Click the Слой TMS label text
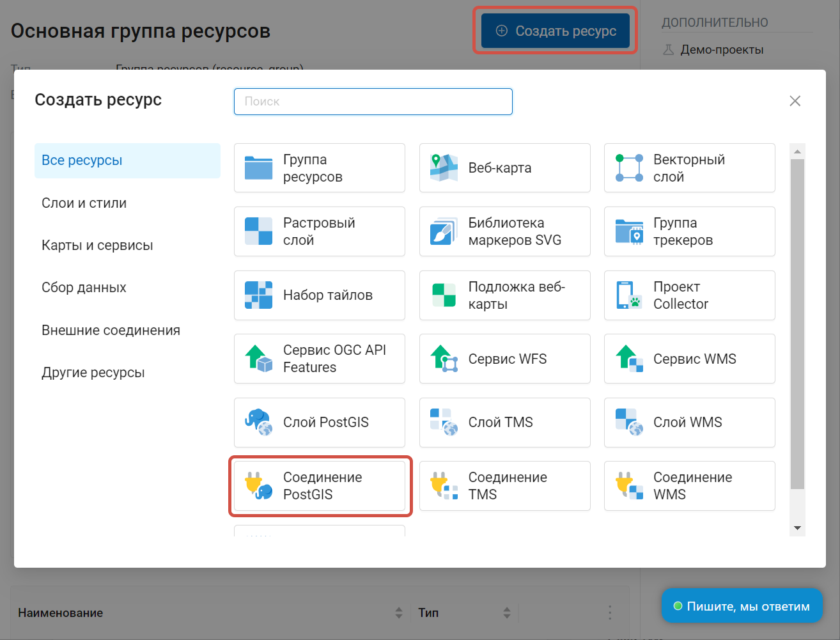 pos(501,422)
